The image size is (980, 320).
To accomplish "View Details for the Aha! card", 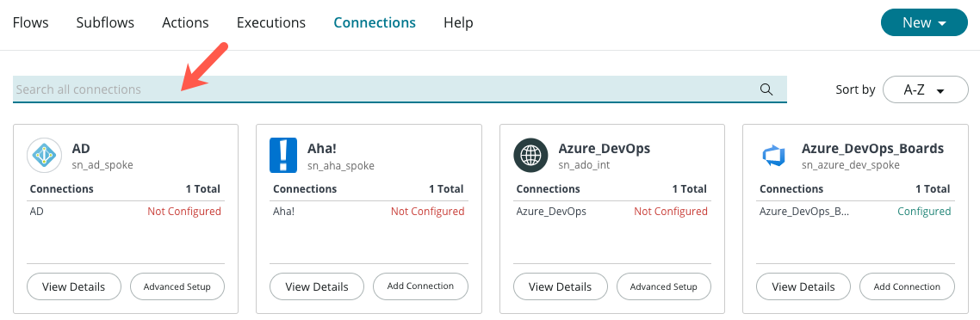I will (317, 287).
